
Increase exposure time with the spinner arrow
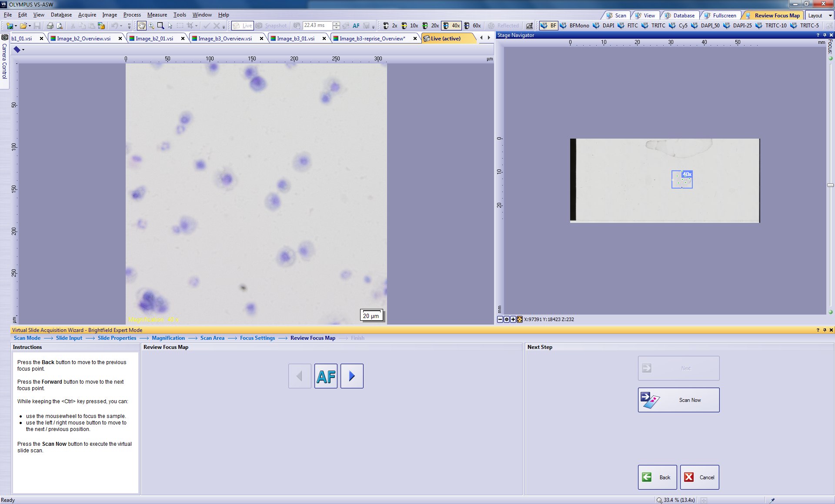336,23
